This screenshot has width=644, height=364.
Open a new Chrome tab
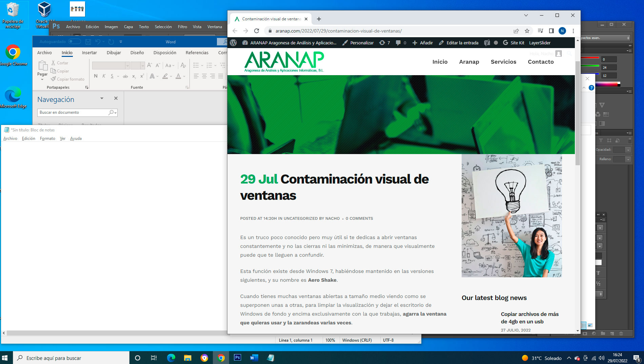(319, 19)
